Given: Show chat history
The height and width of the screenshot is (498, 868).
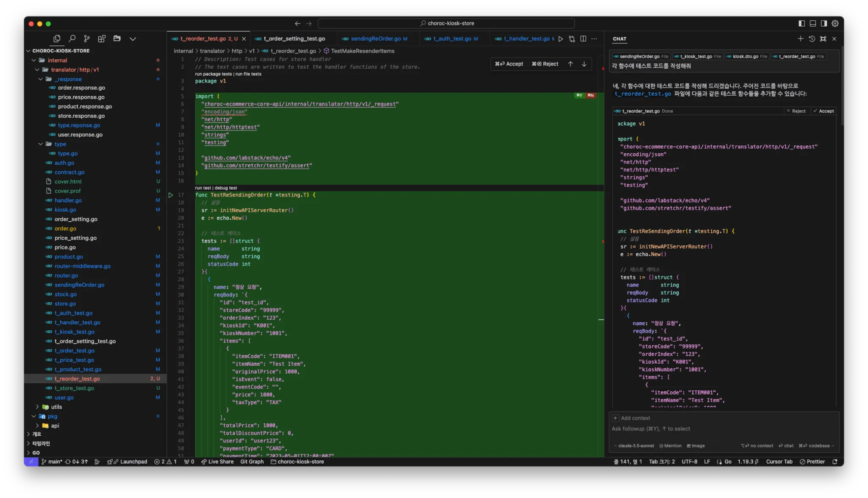Looking at the screenshot, I should click(812, 39).
